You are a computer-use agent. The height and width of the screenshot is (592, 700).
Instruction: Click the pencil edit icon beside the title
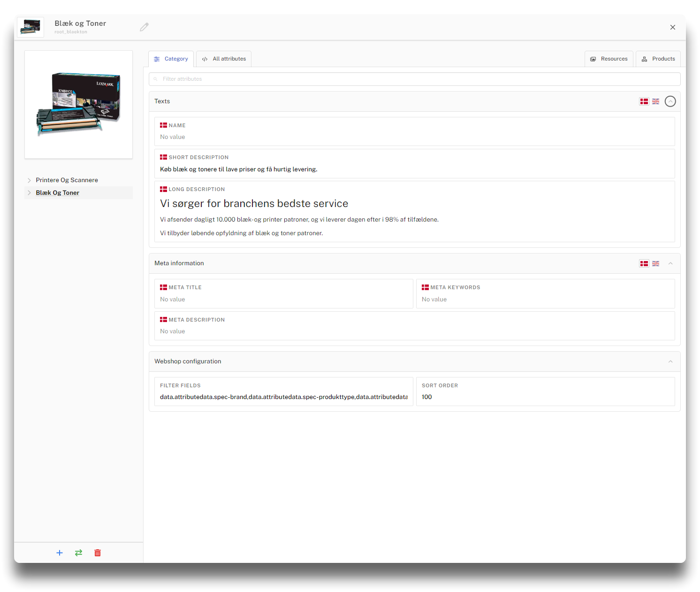click(144, 27)
